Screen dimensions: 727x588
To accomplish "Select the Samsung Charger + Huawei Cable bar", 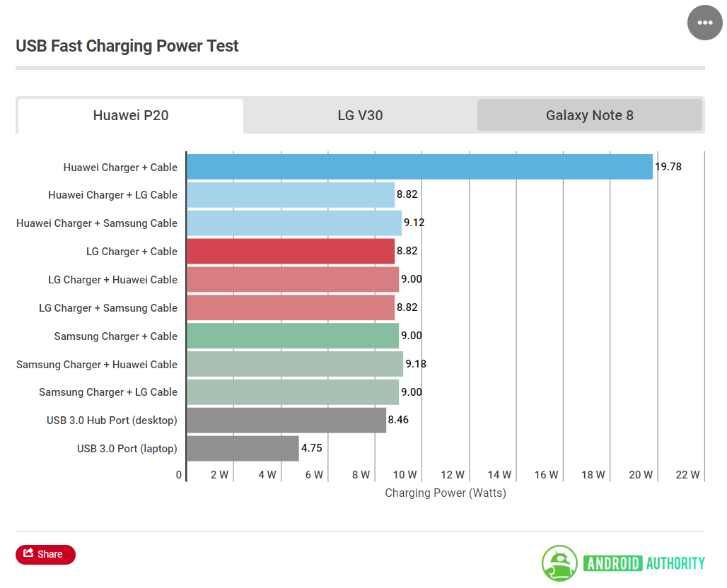I will (295, 364).
